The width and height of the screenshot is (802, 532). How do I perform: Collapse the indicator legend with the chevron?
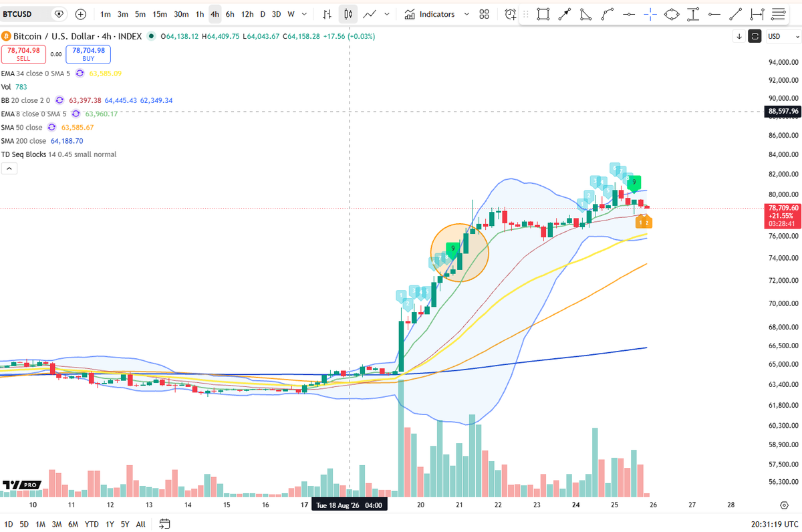point(9,169)
